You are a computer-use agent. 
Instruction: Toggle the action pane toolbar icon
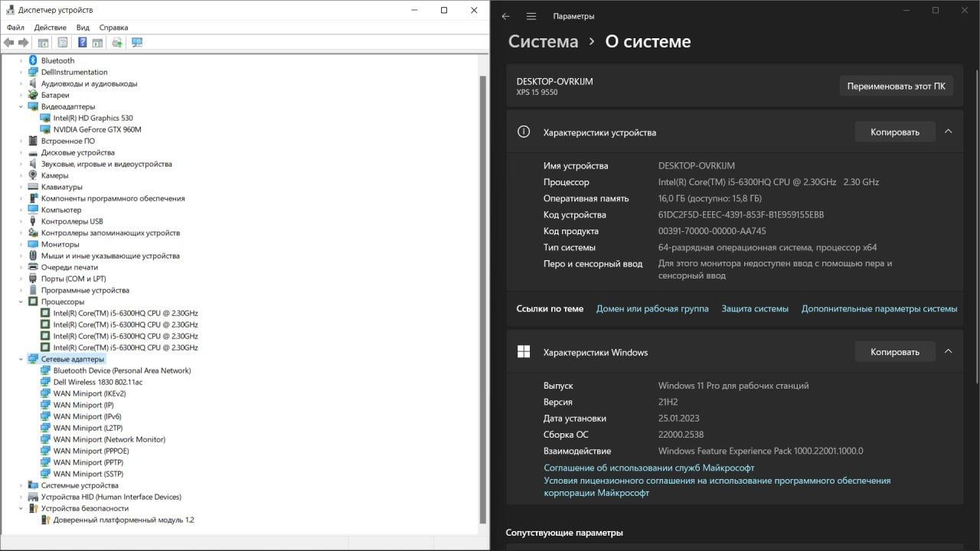point(97,43)
